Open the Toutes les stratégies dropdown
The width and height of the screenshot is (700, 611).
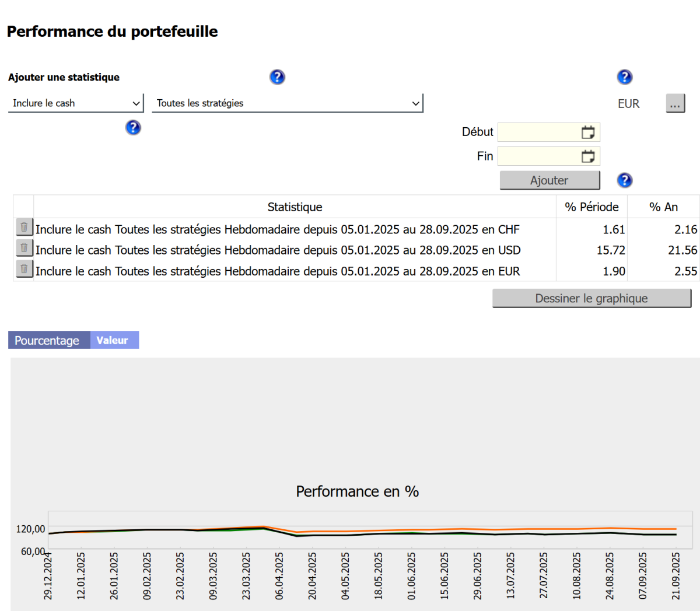coord(287,103)
